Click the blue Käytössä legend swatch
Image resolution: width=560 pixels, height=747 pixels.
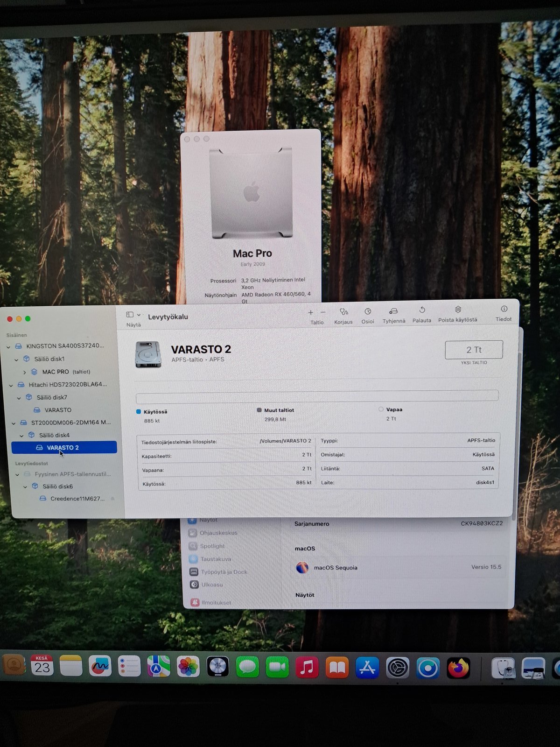click(139, 411)
